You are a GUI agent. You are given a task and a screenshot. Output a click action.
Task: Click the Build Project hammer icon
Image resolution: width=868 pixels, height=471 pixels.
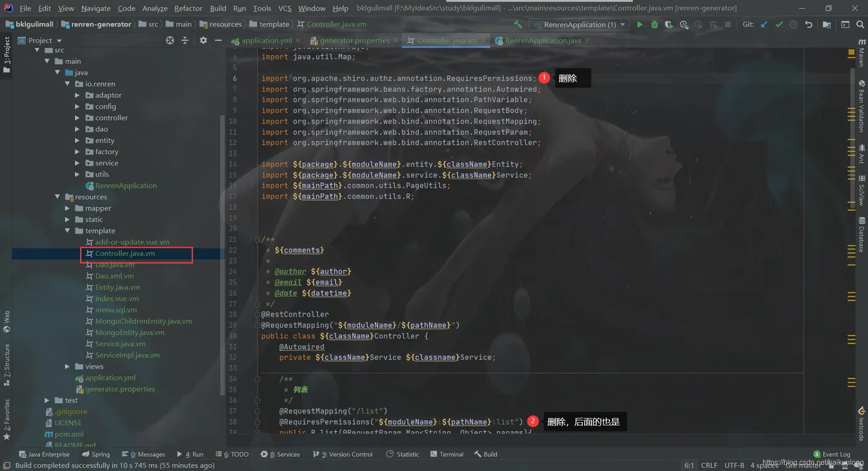(518, 24)
